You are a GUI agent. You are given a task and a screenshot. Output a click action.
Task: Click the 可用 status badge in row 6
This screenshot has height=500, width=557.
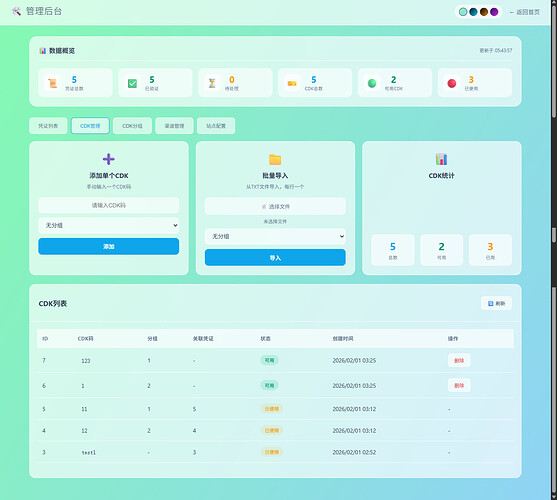(x=269, y=385)
